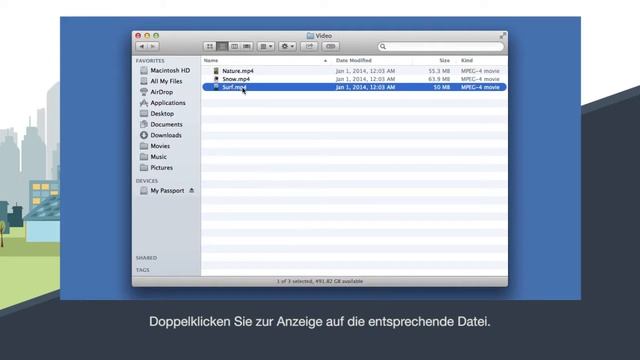Switch to list view

(x=222, y=47)
